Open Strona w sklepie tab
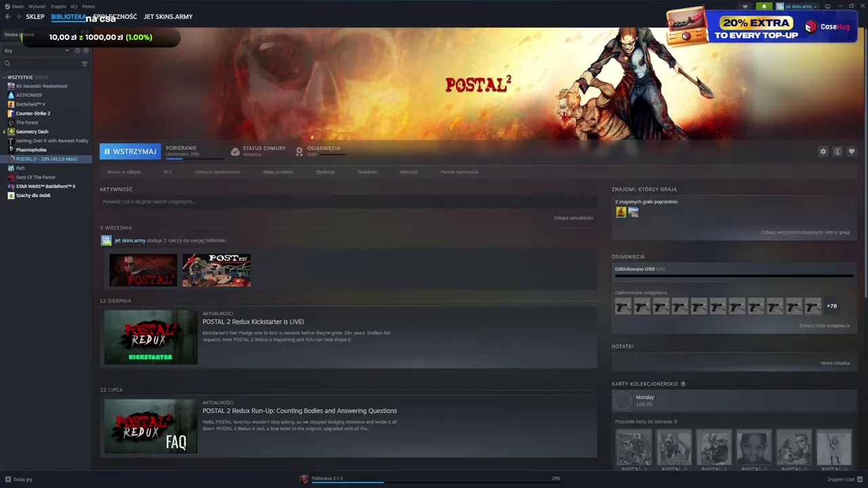868x488 pixels. (x=124, y=172)
